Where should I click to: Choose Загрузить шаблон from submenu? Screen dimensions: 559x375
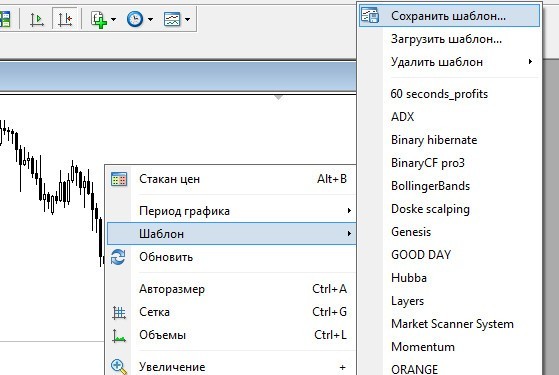pos(449,39)
